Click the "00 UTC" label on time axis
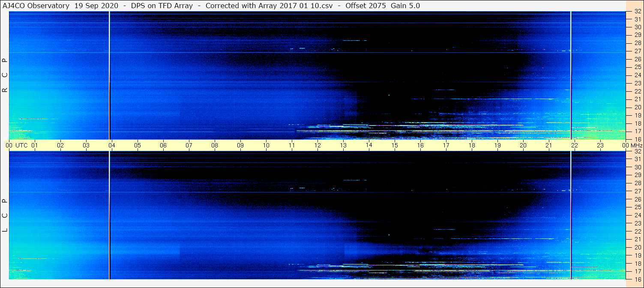This screenshot has height=288, width=644. (17, 145)
